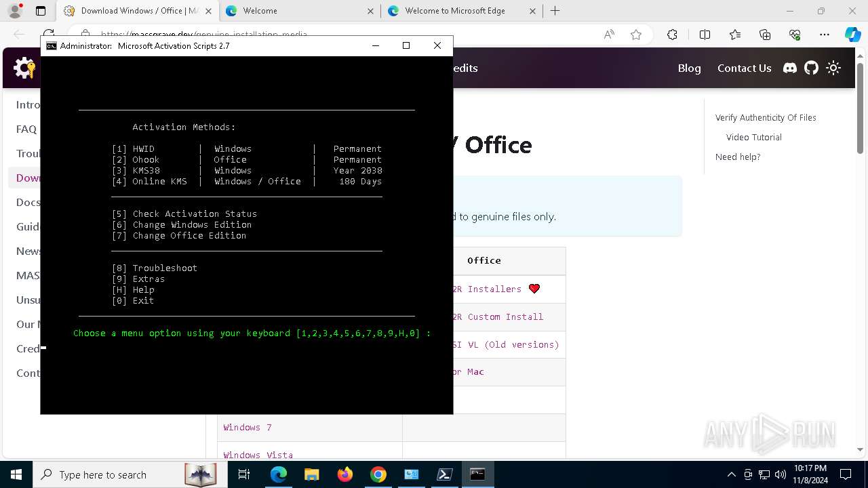Click the command window title bar icon
Viewport: 868px width, 488px height.
coord(52,45)
